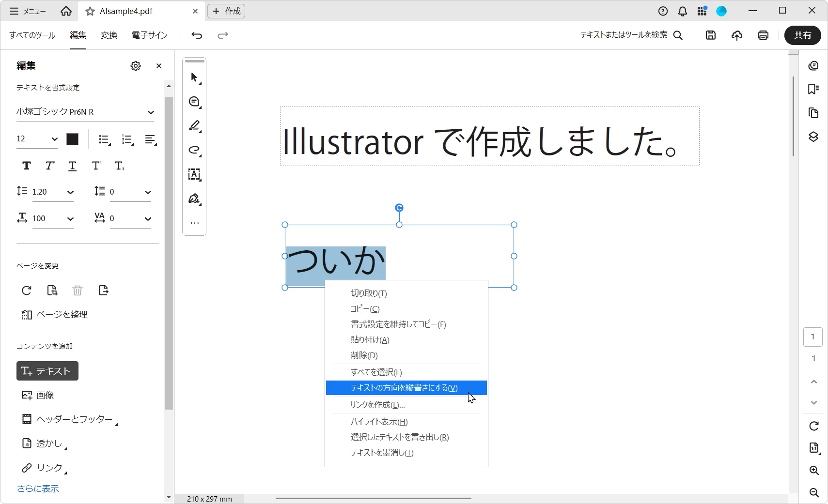Switch to 電子サイン tab
Screen dimensions: 828x504
pyautogui.click(x=149, y=35)
